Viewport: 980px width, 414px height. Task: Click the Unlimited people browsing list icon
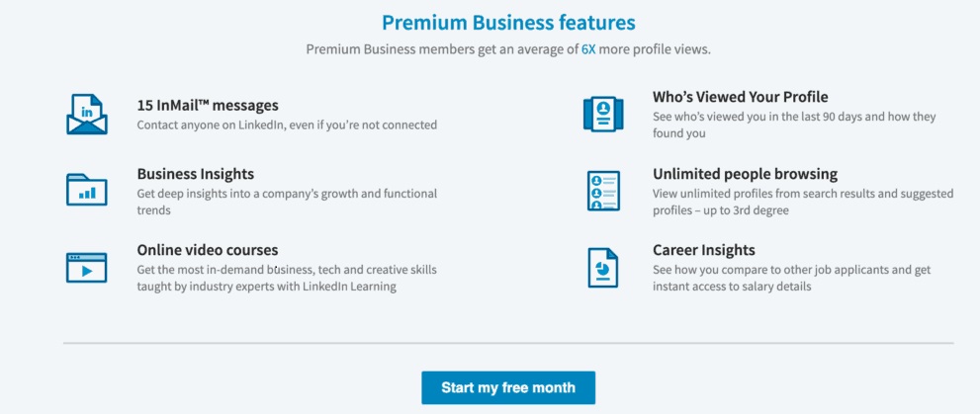(603, 191)
